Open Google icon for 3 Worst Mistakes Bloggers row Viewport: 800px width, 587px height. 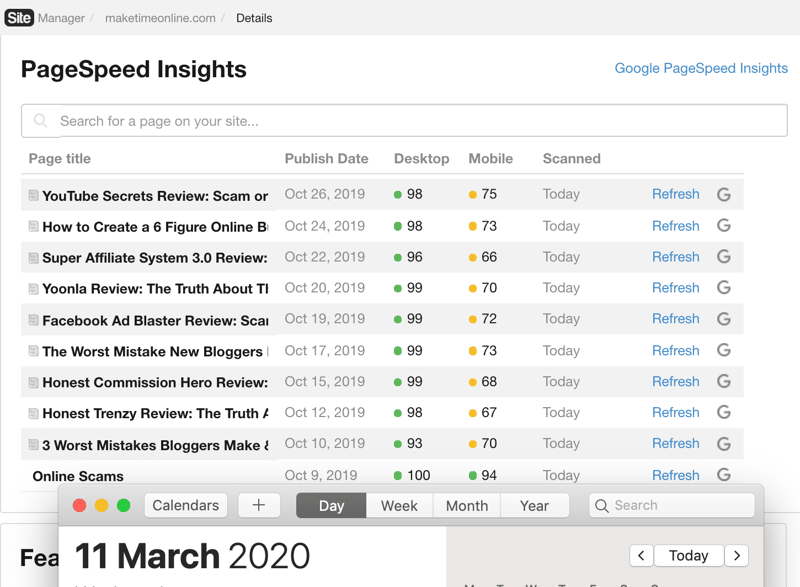tap(723, 444)
